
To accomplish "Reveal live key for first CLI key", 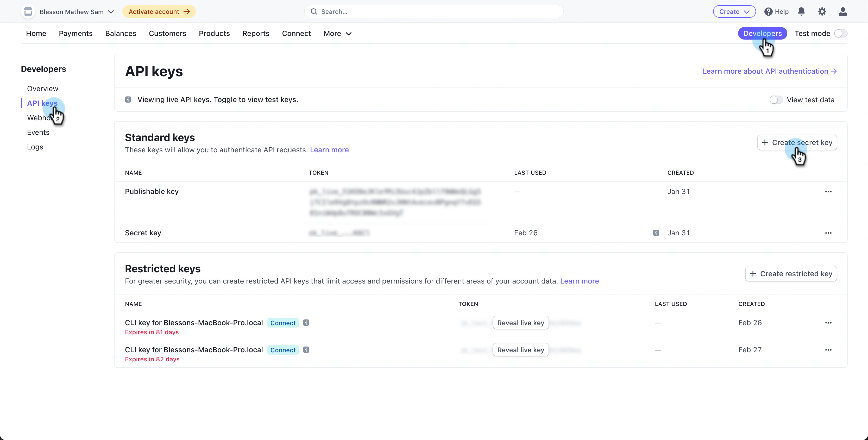I will pos(520,322).
